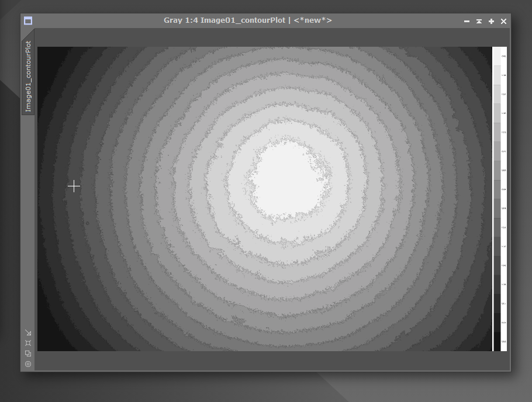Click the window icon left of the title
The width and height of the screenshot is (532, 402).
pos(28,21)
